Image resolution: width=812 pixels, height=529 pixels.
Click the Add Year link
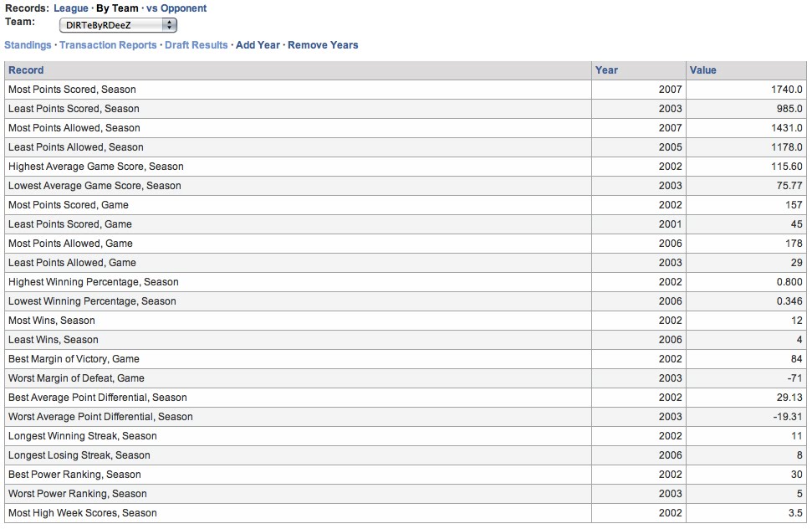pos(258,45)
